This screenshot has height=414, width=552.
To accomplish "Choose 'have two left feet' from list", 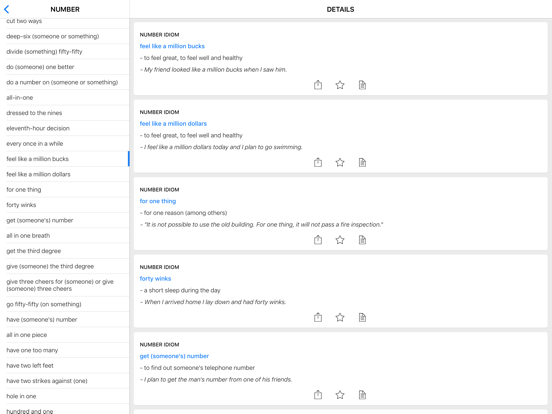I will tap(65, 365).
